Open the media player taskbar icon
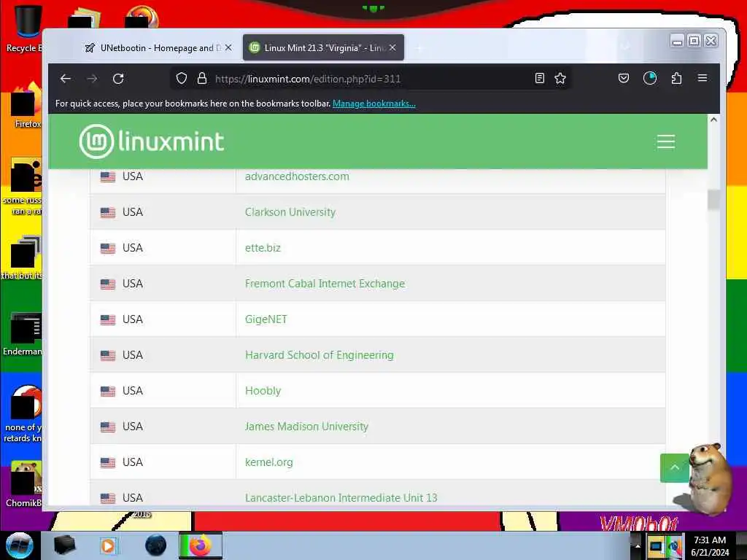This screenshot has height=560, width=747. 108,545
